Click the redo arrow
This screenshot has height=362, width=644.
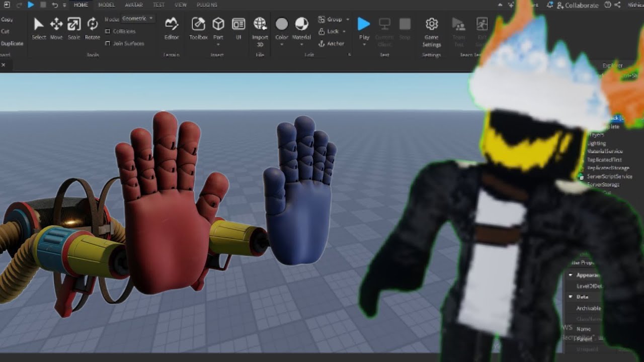point(19,5)
